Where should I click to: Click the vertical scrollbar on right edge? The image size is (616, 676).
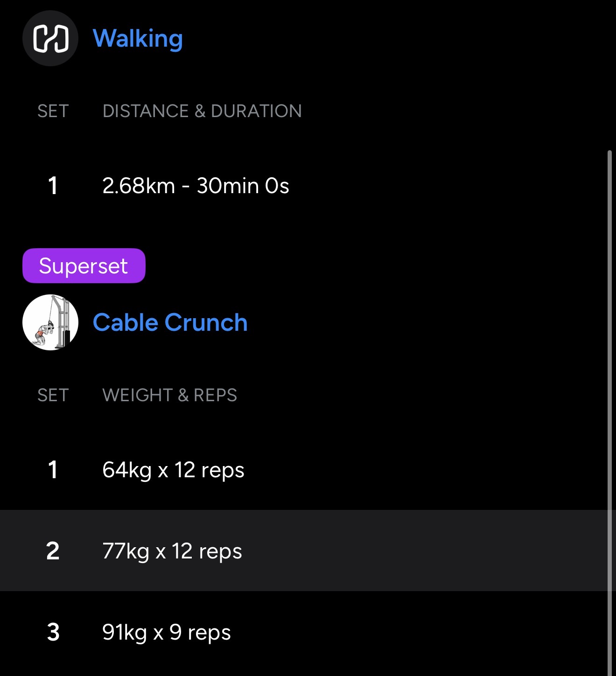(609, 411)
